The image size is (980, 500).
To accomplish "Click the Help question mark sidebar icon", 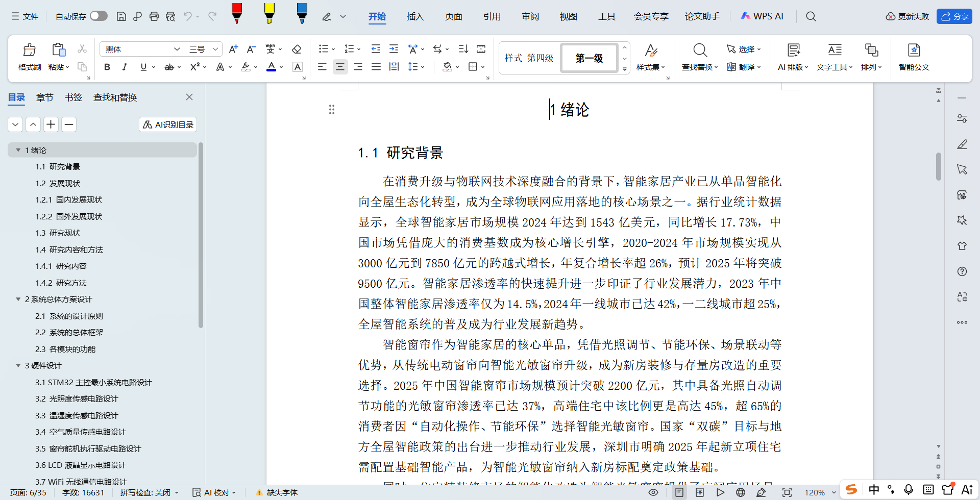I will coord(962,271).
